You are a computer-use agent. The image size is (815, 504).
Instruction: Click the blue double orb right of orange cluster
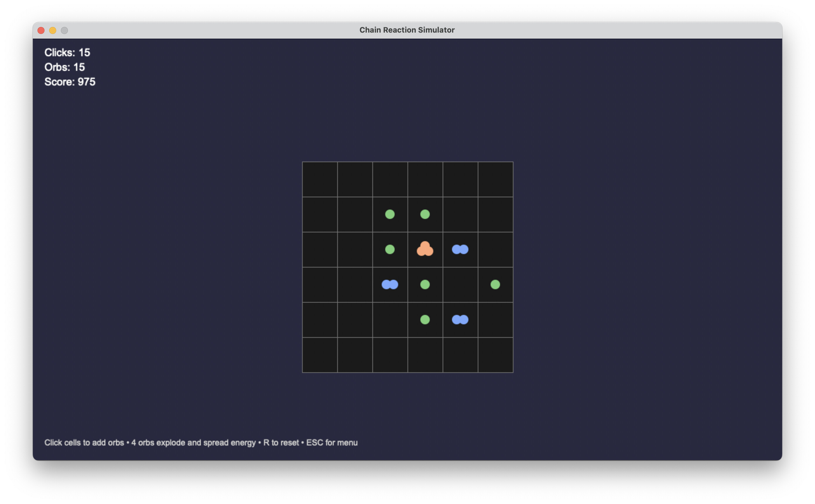(x=460, y=249)
